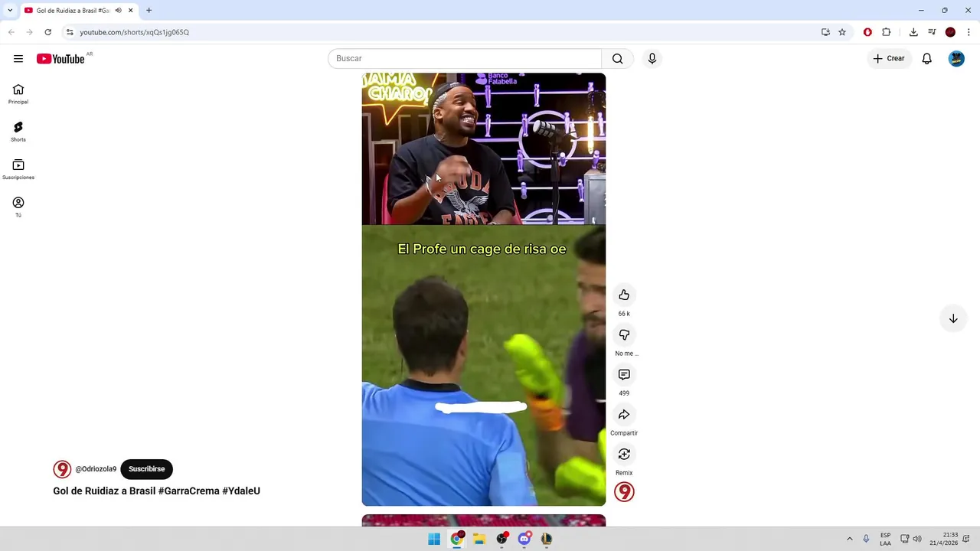This screenshot has width=980, height=551.
Task: Open the clock showing 21:33
Action: pos(944,540)
